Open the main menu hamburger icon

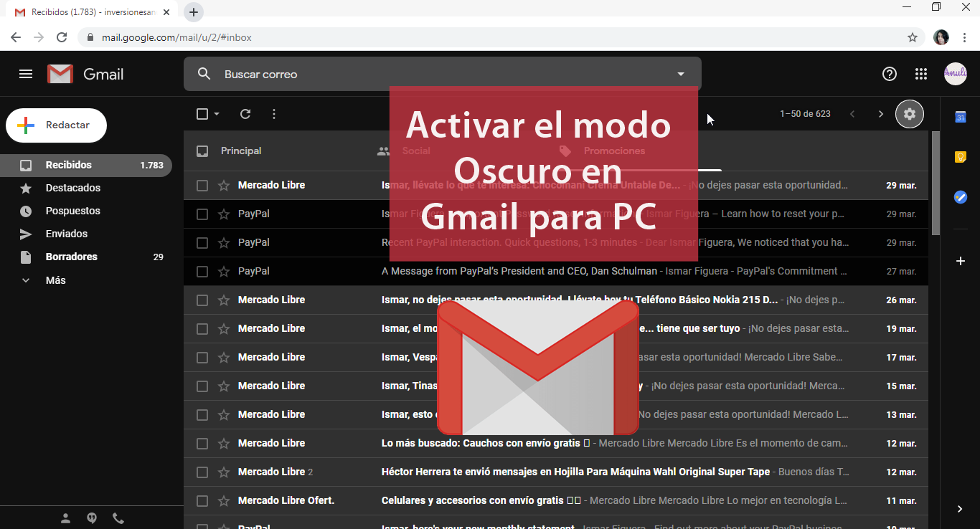click(26, 74)
